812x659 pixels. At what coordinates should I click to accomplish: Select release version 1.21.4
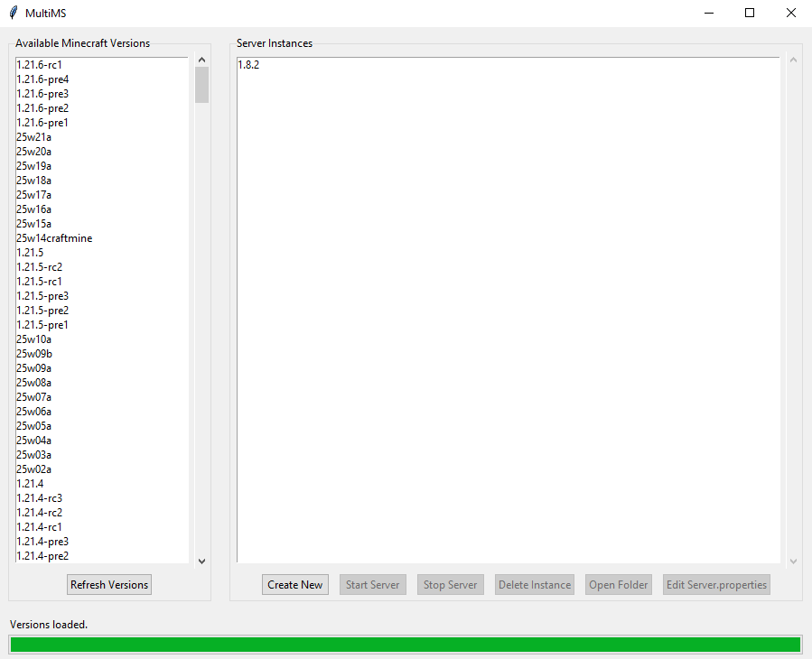point(101,485)
